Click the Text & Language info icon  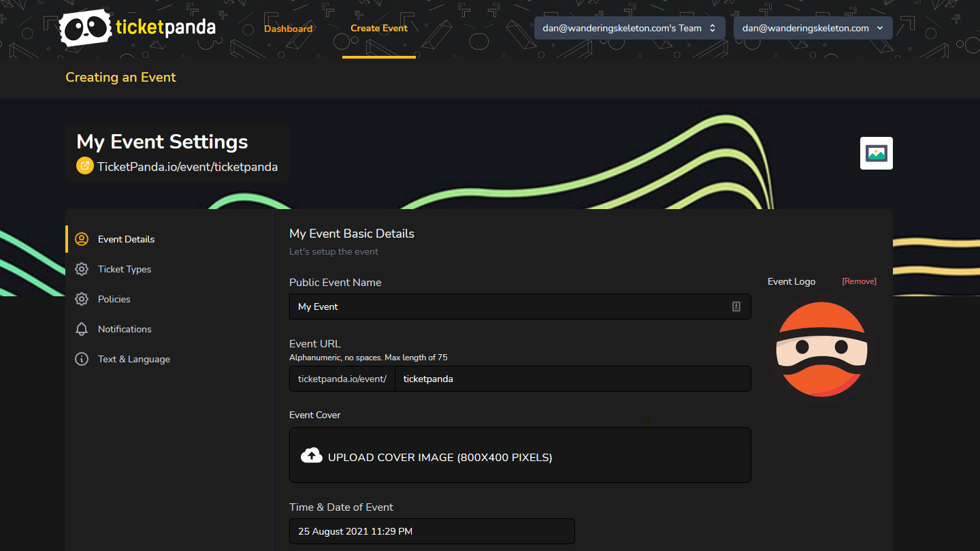click(x=82, y=359)
